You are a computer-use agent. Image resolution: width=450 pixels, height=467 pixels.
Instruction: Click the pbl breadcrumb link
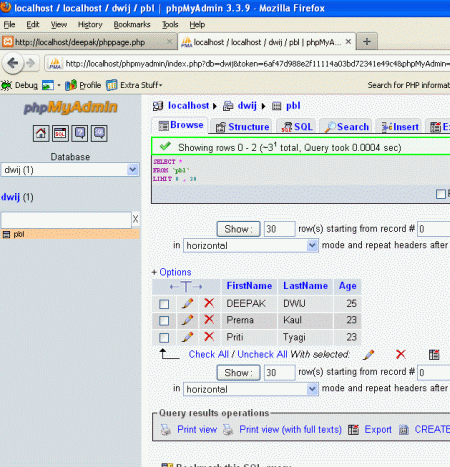point(293,106)
